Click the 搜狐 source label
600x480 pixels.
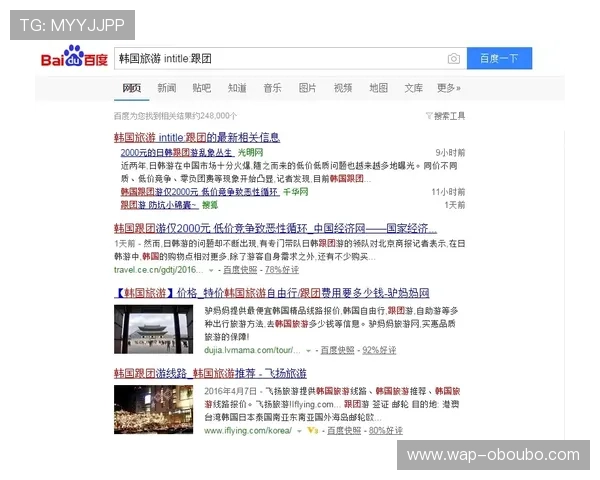210,205
